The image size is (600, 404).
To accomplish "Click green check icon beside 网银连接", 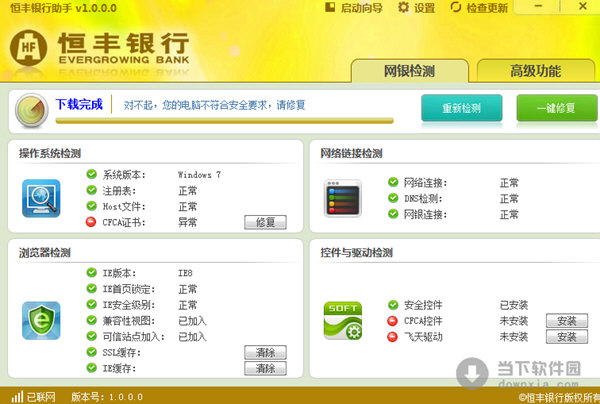I will coord(393,214).
